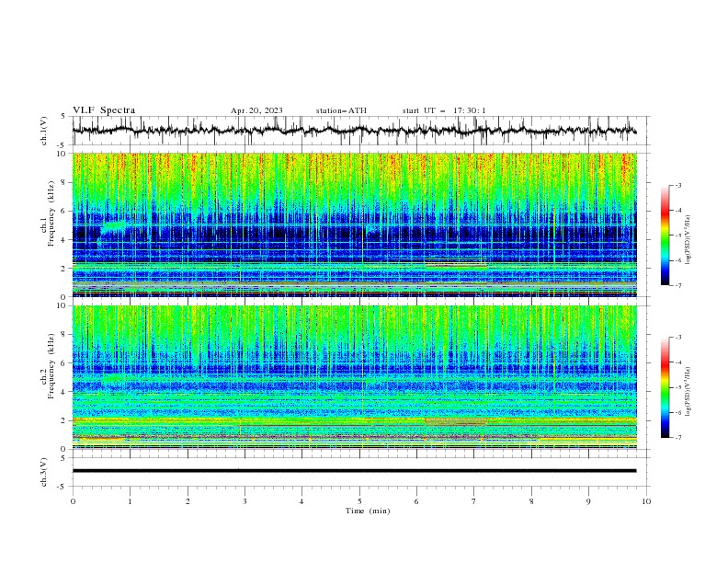Image resolution: width=728 pixels, height=563 pixels.
Task: Click ch.2 frequency axis tick "6"
Action: (63, 362)
